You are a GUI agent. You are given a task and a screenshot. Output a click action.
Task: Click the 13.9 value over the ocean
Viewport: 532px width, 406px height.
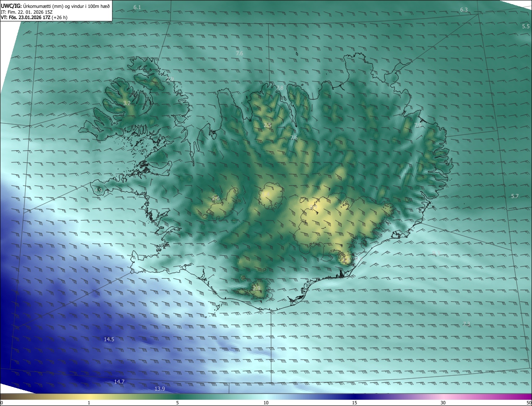click(160, 389)
